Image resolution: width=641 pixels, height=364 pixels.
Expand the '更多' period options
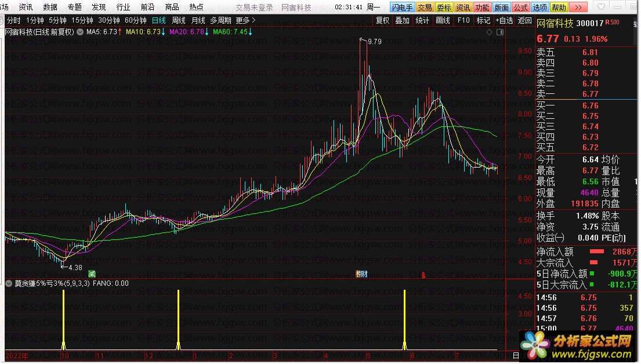(246, 20)
